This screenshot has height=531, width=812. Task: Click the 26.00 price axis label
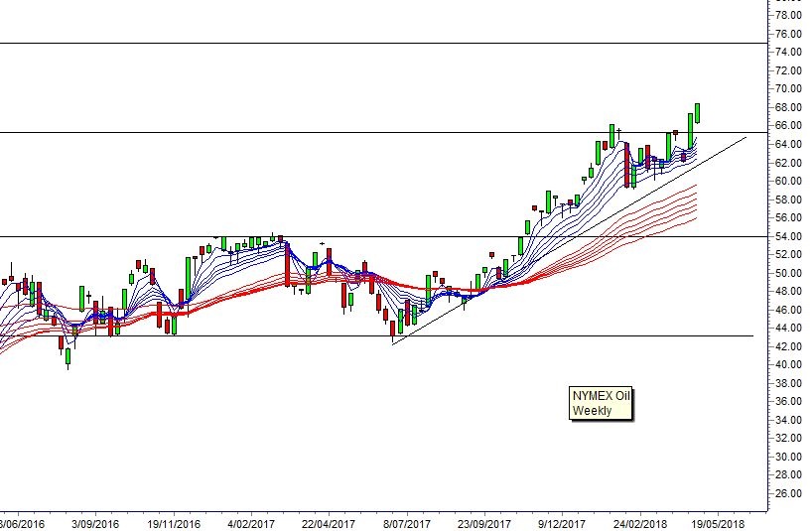[789, 493]
